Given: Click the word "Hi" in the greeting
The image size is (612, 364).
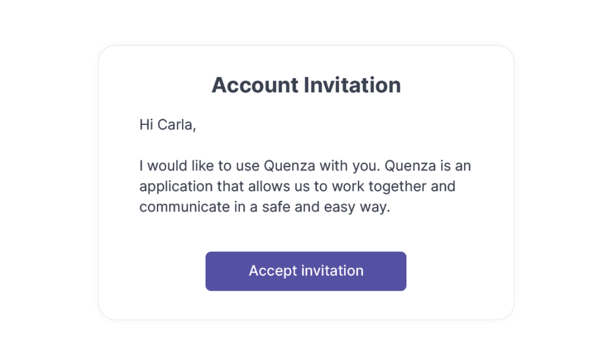Looking at the screenshot, I should pos(146,125).
